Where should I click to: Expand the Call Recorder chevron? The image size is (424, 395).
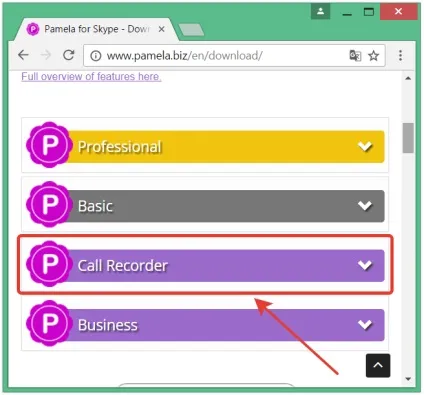coord(365,265)
